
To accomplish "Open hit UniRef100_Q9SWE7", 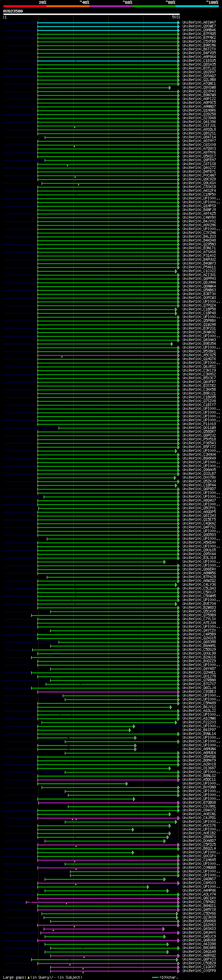I will (199, 26).
